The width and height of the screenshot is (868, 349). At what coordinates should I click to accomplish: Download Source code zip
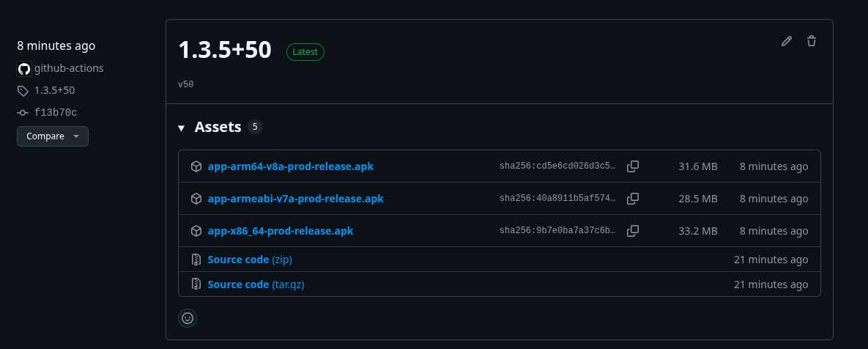[250, 260]
